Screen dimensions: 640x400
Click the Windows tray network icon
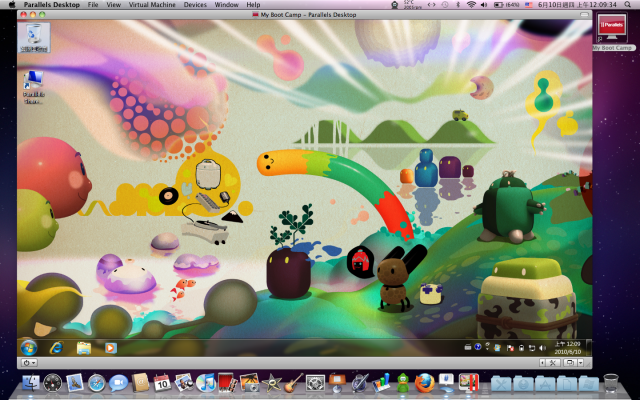point(532,348)
